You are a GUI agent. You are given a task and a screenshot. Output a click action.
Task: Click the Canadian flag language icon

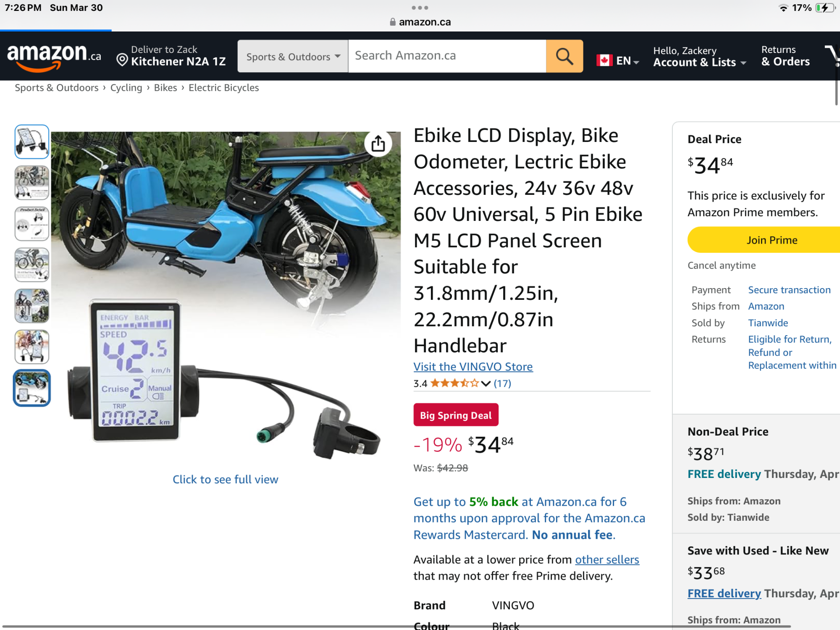tap(604, 60)
